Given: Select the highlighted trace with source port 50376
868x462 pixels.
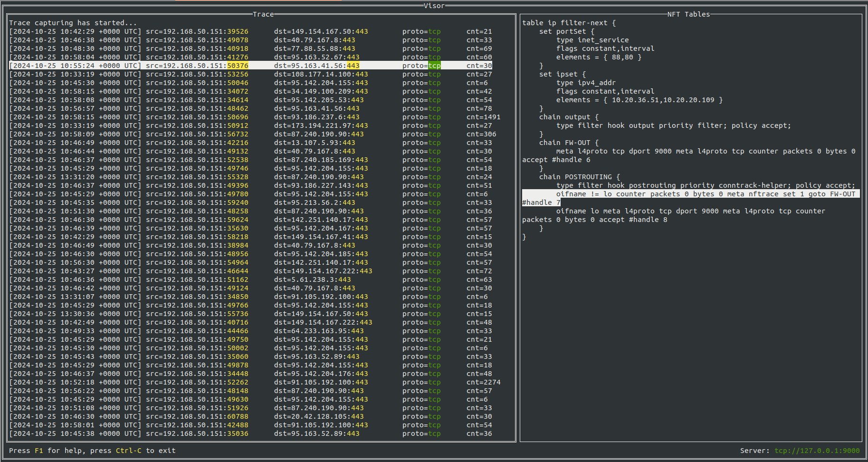Looking at the screenshot, I should pos(251,66).
